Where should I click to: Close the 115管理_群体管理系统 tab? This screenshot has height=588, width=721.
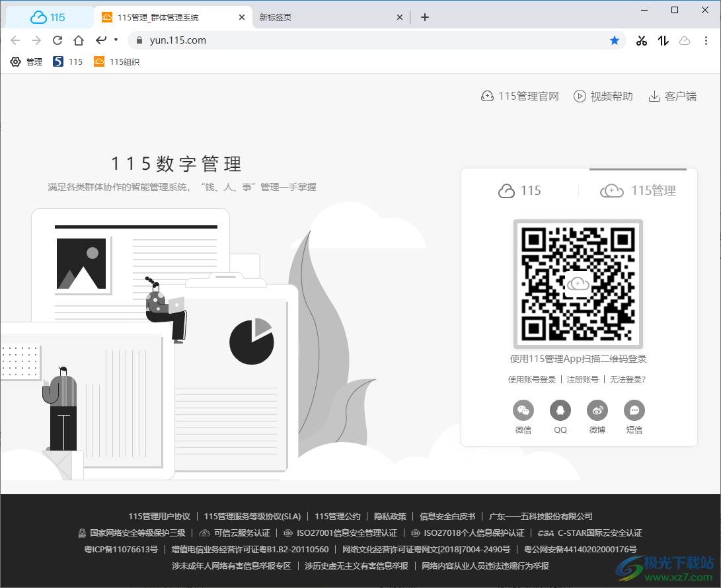(242, 17)
